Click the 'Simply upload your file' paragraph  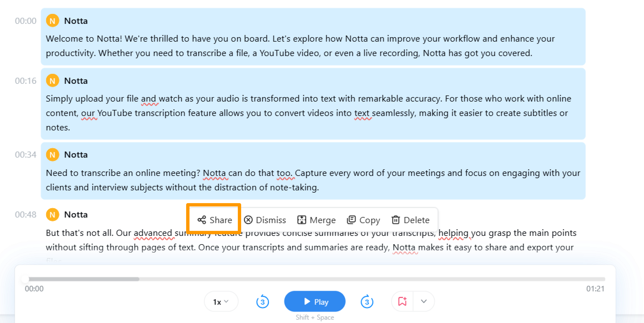[308, 113]
